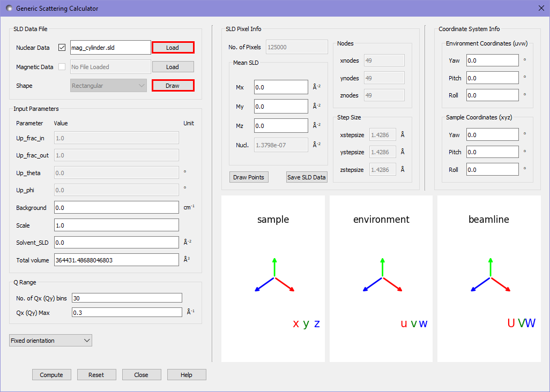Edit the Background value field
Screen dimensions: 550x392
pyautogui.click(x=116, y=207)
